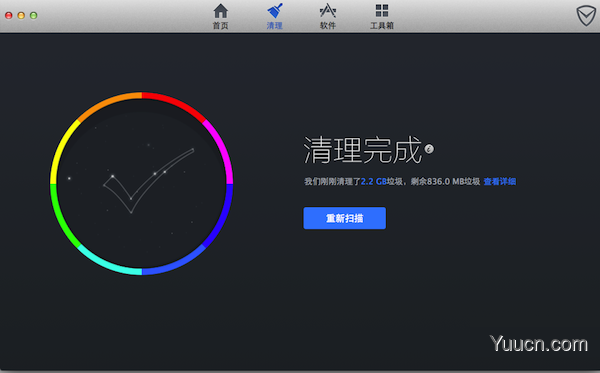Image resolution: width=600 pixels, height=373 pixels.
Task: Click the 清理完成 heading
Action: coord(362,150)
